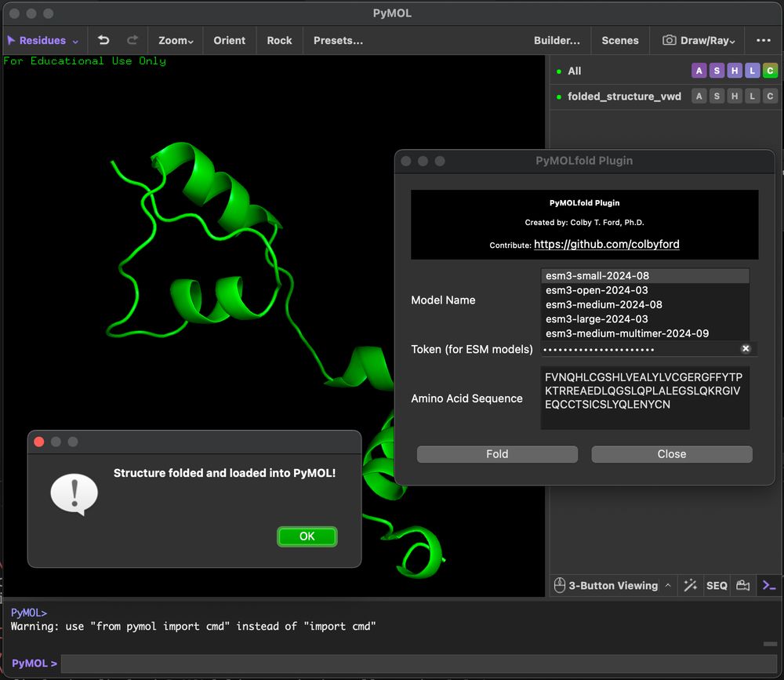
Task: Click the 3-Button Viewing label
Action: point(613,585)
